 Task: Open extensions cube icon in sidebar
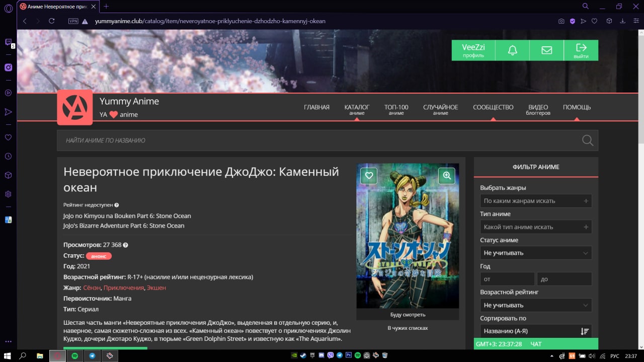tap(8, 175)
